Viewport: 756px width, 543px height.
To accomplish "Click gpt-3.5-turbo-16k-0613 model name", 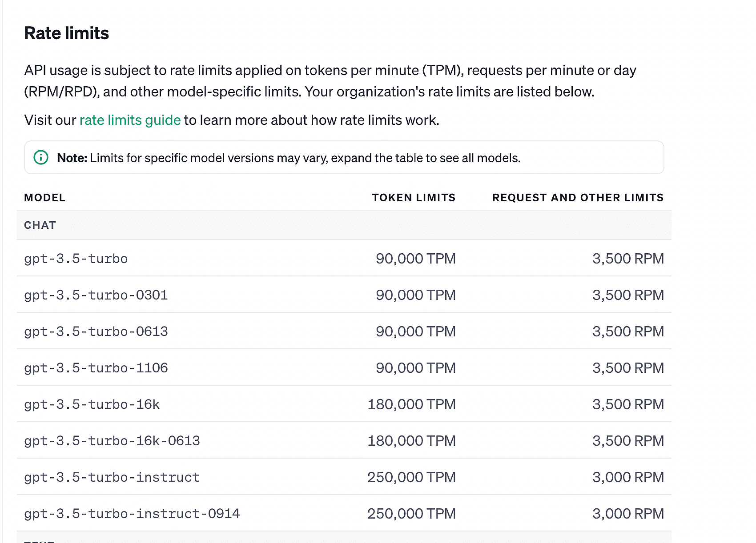I will click(x=112, y=441).
